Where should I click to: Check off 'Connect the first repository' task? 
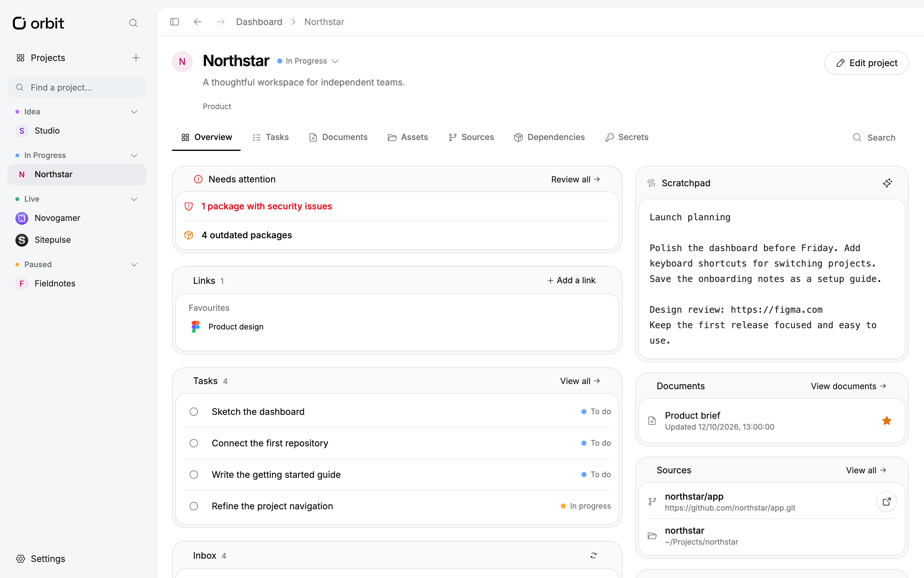click(194, 443)
